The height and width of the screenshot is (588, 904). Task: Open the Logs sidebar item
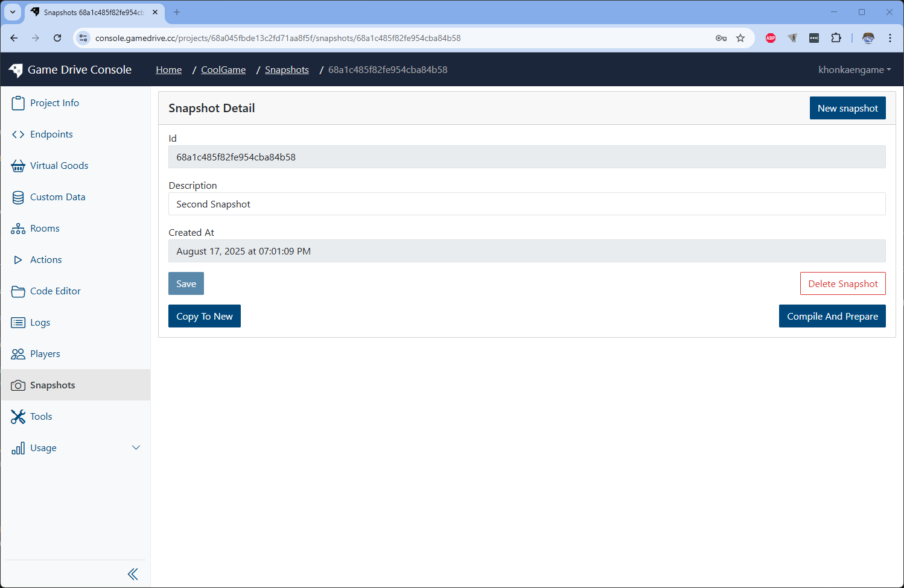[40, 323]
